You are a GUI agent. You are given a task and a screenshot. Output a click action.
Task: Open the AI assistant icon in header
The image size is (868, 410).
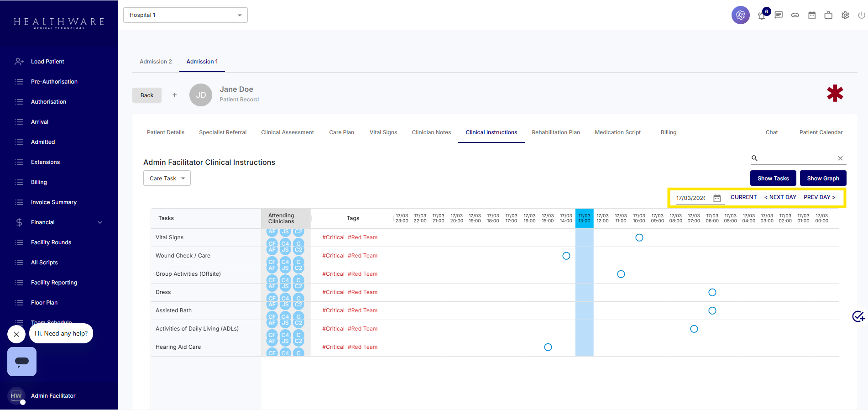(740, 15)
